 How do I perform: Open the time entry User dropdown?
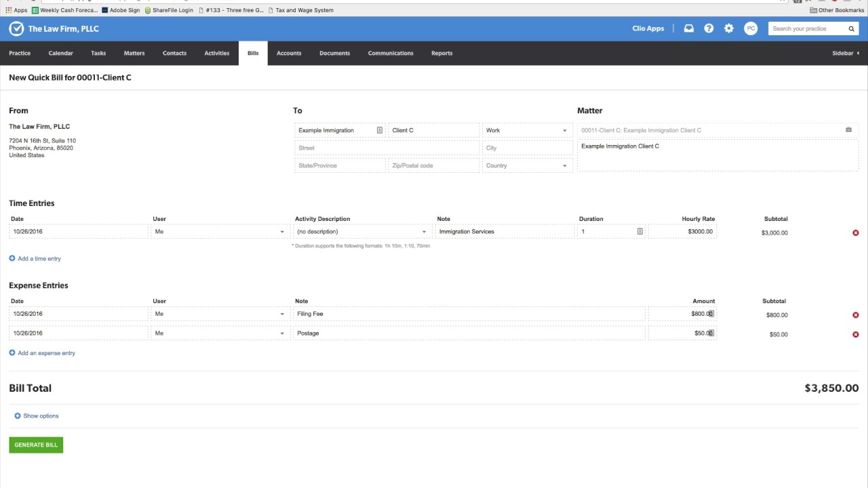[219, 232]
